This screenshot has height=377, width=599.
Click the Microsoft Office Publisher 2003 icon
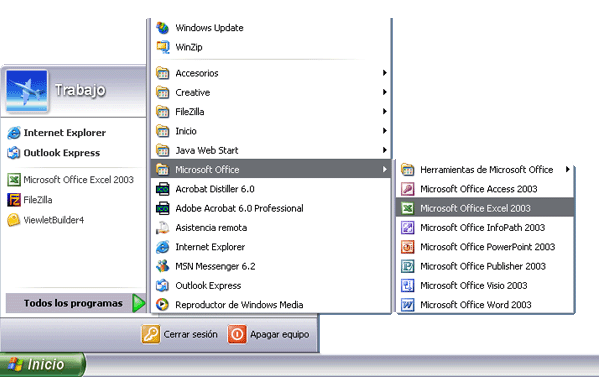408,266
